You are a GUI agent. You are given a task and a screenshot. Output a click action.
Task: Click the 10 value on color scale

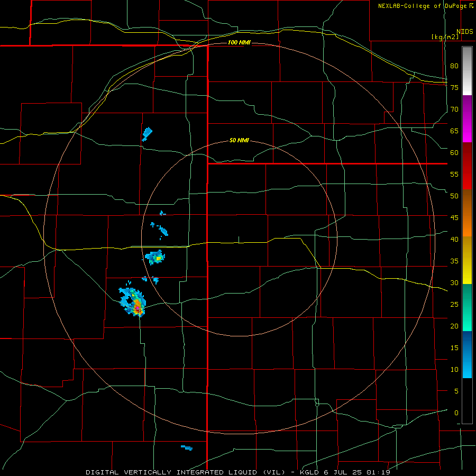(454, 370)
